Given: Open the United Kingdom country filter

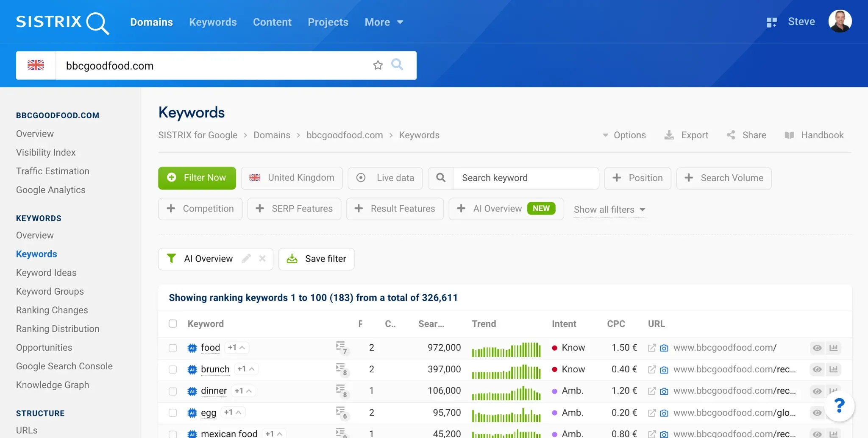Looking at the screenshot, I should pos(292,178).
